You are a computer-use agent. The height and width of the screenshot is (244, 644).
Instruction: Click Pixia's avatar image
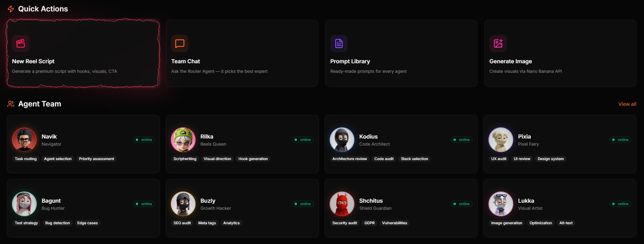[501, 139]
